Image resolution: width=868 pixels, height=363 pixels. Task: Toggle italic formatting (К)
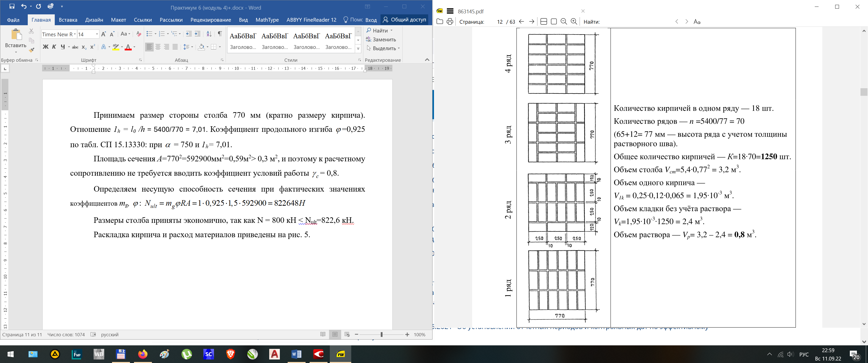pyautogui.click(x=54, y=47)
